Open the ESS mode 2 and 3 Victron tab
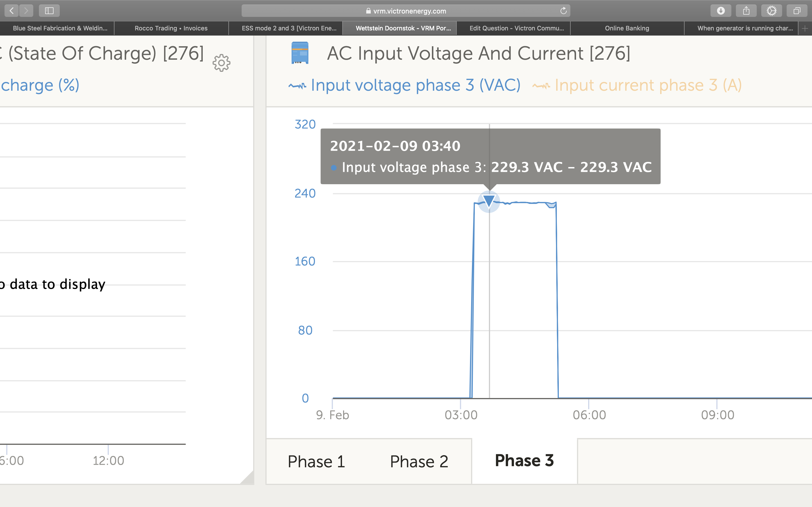This screenshot has height=507, width=812. point(289,27)
